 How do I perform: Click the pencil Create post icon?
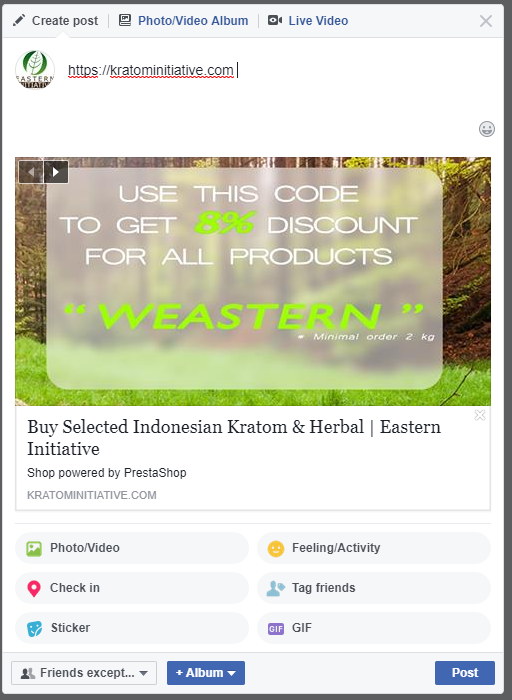point(19,20)
